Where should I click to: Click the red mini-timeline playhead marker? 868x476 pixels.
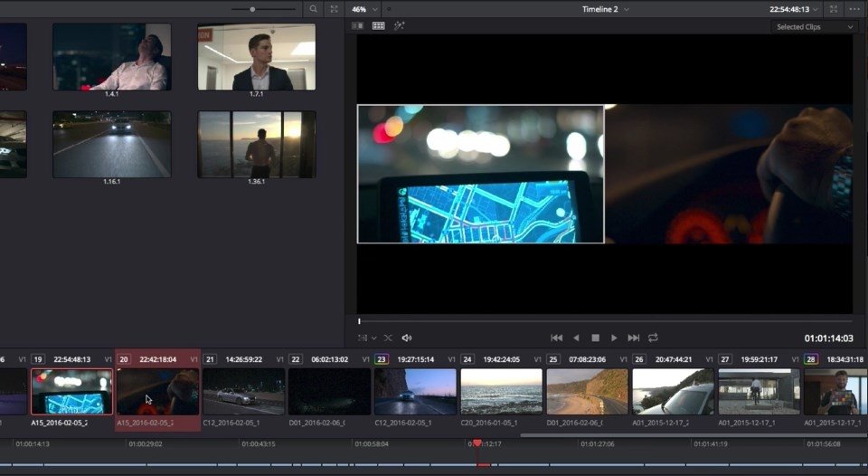tap(477, 443)
